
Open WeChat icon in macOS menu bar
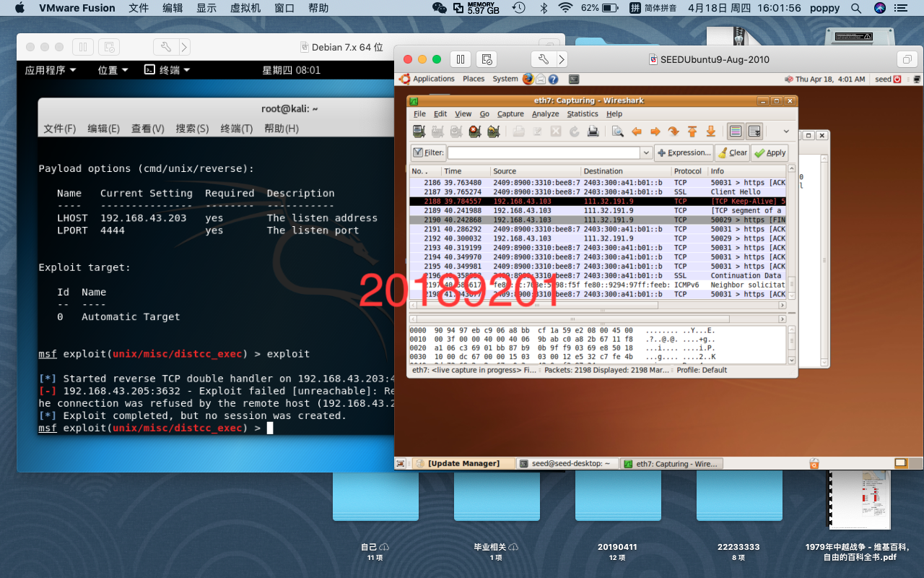click(439, 8)
